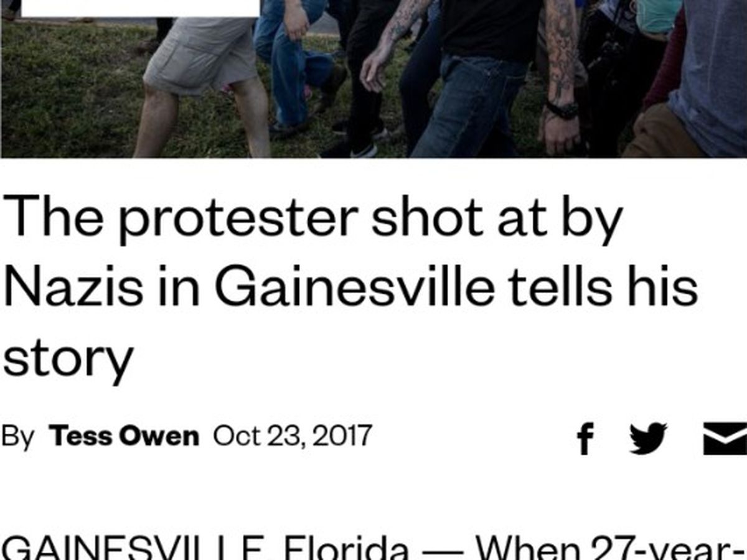The image size is (747, 560).
Task: Click the tattooed arm with the wristwatch in the photo
Action: pyautogui.click(x=560, y=75)
